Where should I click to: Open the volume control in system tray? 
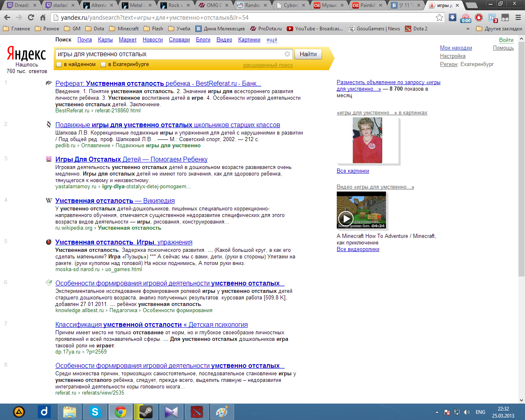pyautogui.click(x=466, y=412)
